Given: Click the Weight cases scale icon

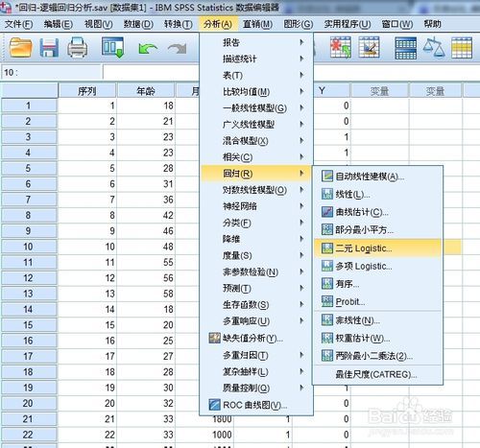Looking at the screenshot, I should pos(434,47).
